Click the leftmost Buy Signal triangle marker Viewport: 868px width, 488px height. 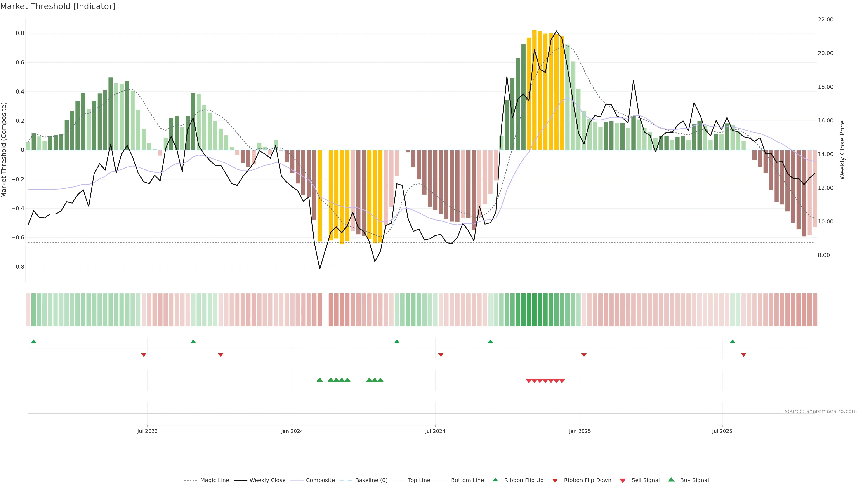[x=320, y=380]
